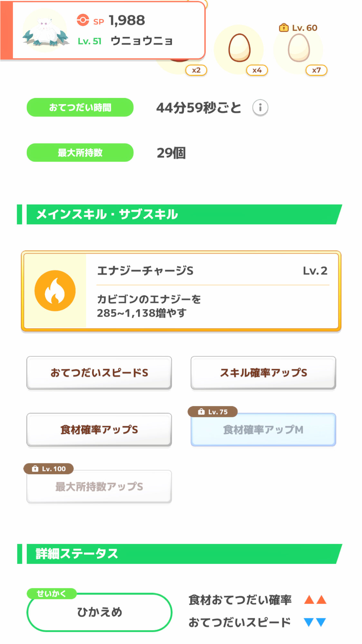Tap the lock icon on Lv. 75 badge
Image resolution: width=362 pixels, height=644 pixels.
tap(201, 412)
